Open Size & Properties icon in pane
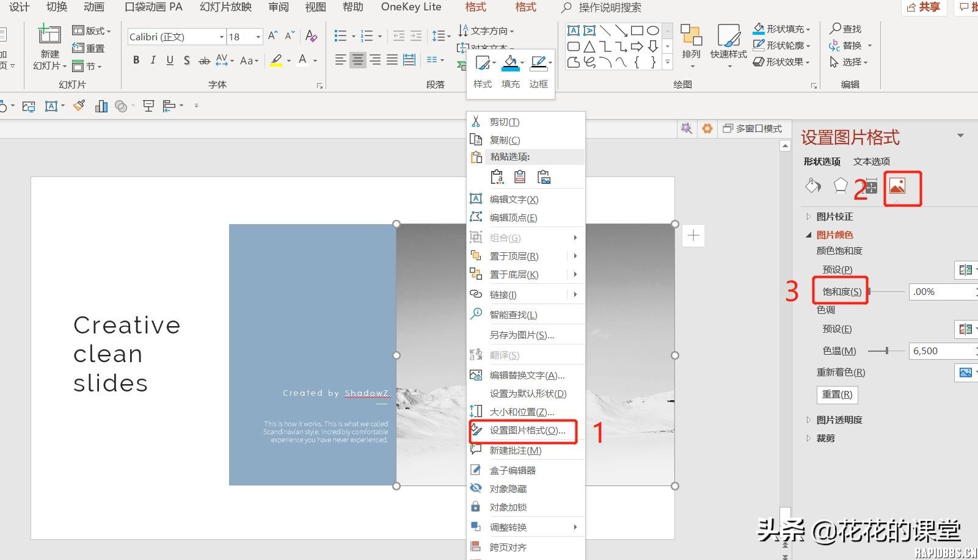 [x=870, y=187]
